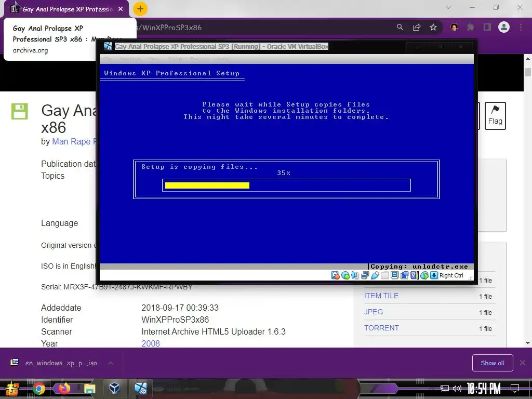Open the Start button on the taskbar

pos(12,389)
